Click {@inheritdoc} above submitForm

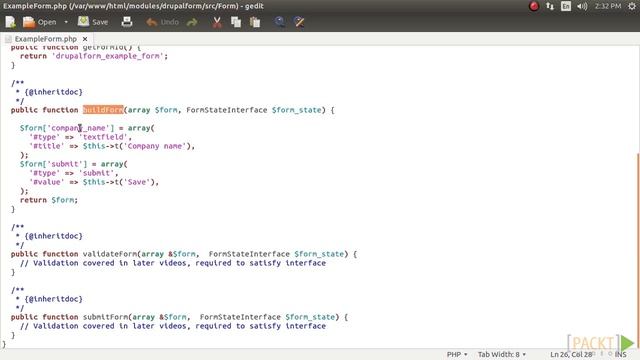[53, 299]
